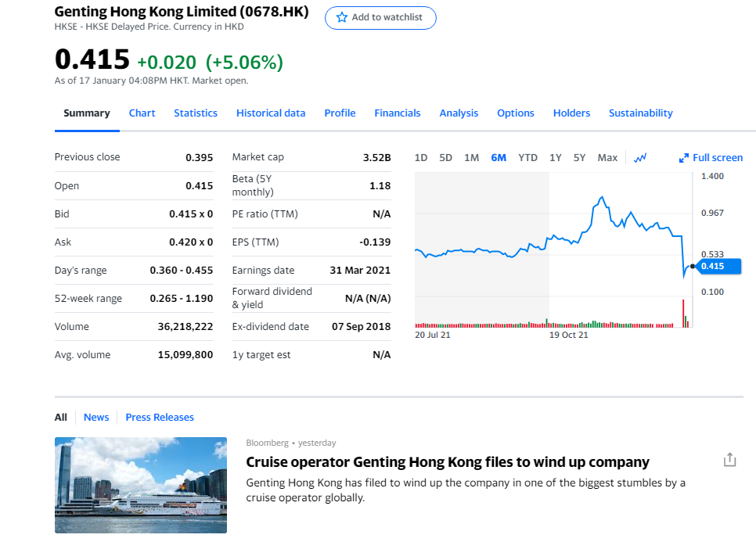This screenshot has width=756, height=549.
Task: Click the Volume value 36,218,222
Action: coord(185,326)
